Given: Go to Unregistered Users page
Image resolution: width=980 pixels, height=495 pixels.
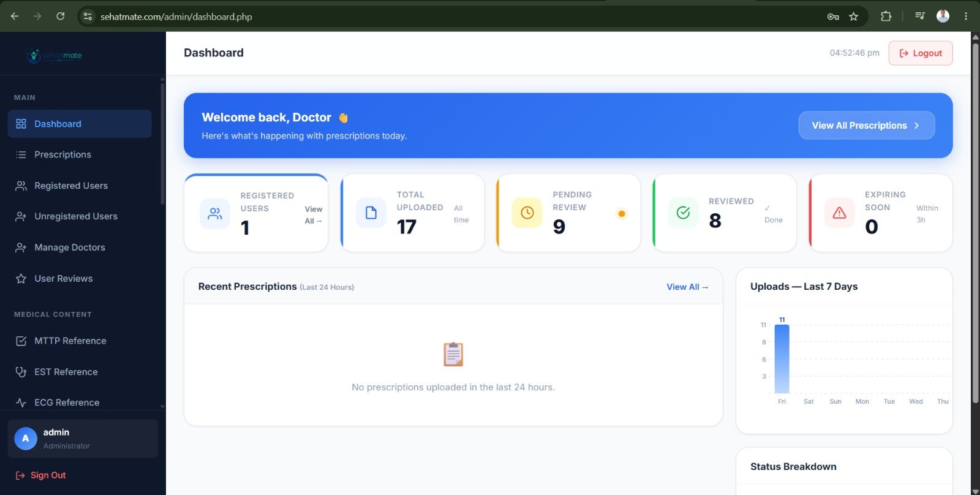Looking at the screenshot, I should click(x=80, y=216).
